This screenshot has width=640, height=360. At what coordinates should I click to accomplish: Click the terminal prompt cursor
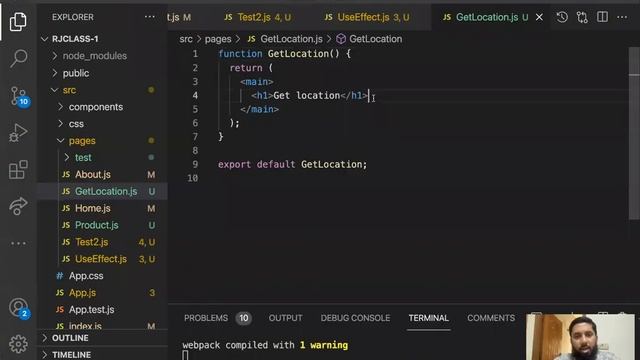pos(185,355)
